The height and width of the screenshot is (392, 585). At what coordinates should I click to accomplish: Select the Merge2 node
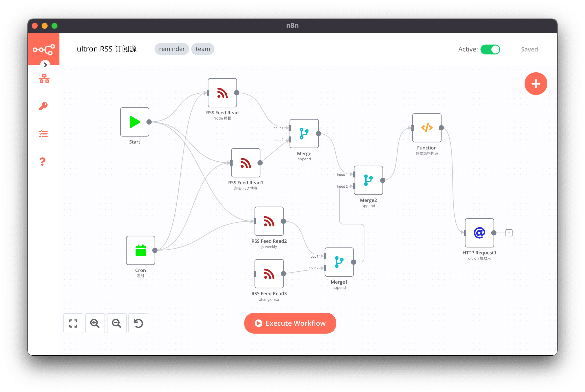368,180
